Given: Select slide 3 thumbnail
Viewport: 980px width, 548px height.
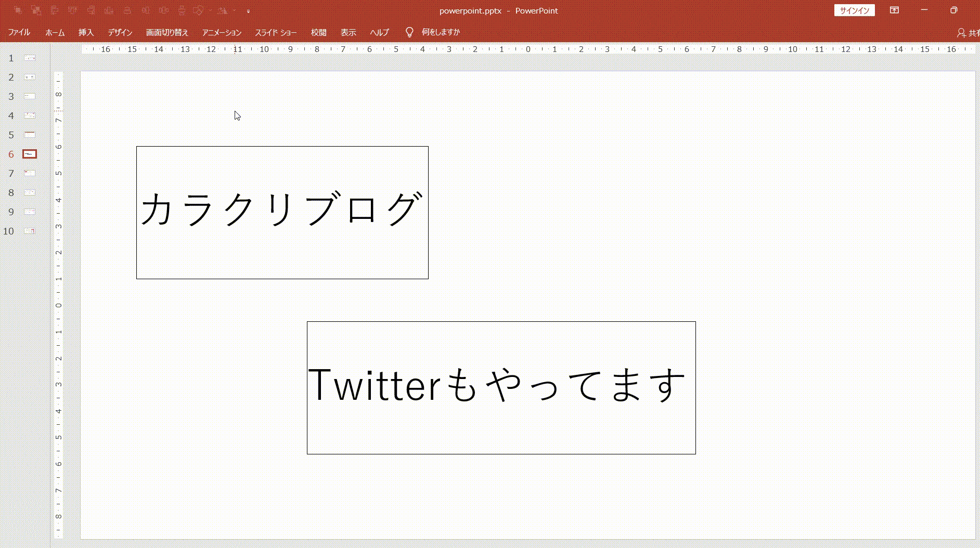Looking at the screenshot, I should pos(30,96).
